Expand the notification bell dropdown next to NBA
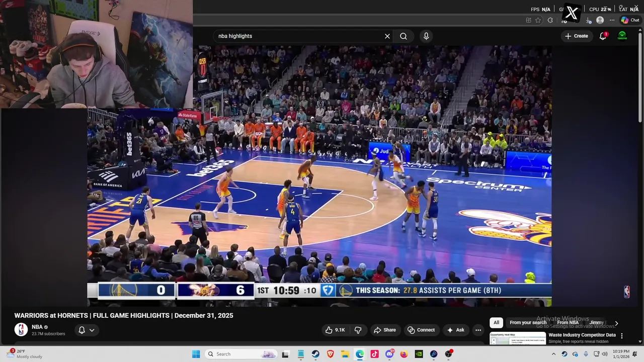 tap(86, 330)
